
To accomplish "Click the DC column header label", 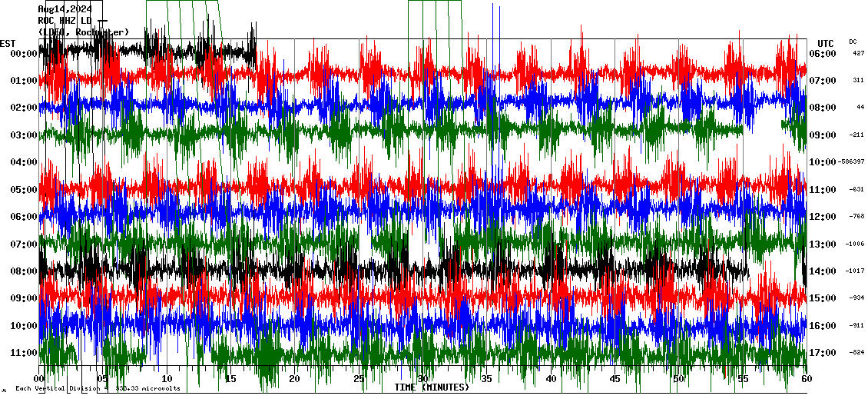I will click(853, 42).
